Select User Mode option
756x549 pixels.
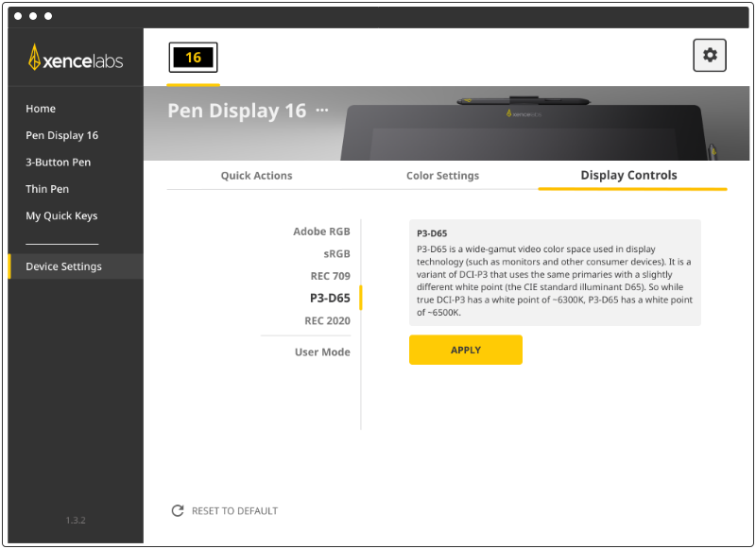(322, 352)
